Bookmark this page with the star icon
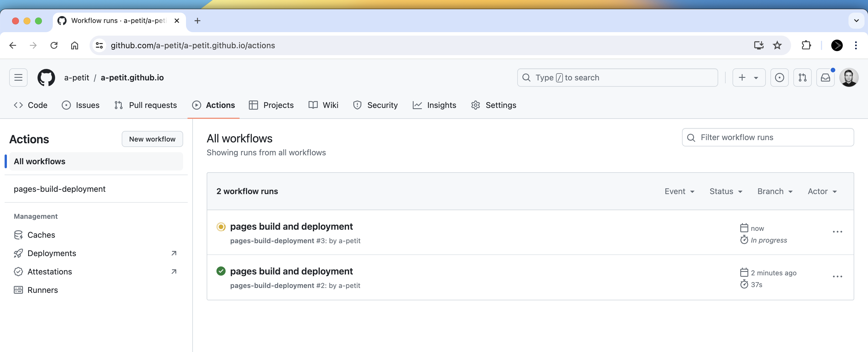The height and width of the screenshot is (352, 868). coord(777,45)
